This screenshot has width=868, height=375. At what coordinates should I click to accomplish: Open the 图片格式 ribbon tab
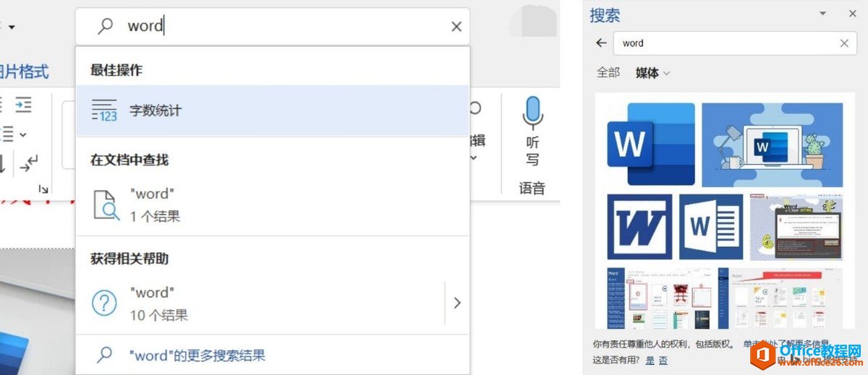(x=24, y=72)
